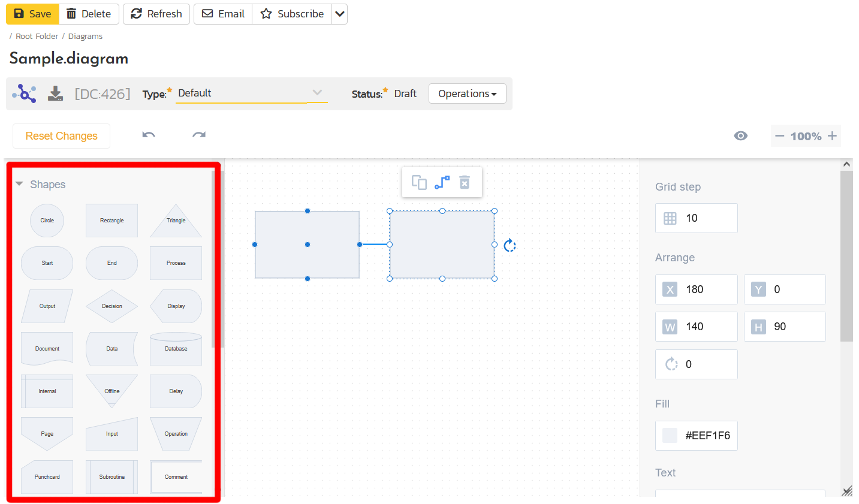Click the download icon next to DC:426

(55, 93)
